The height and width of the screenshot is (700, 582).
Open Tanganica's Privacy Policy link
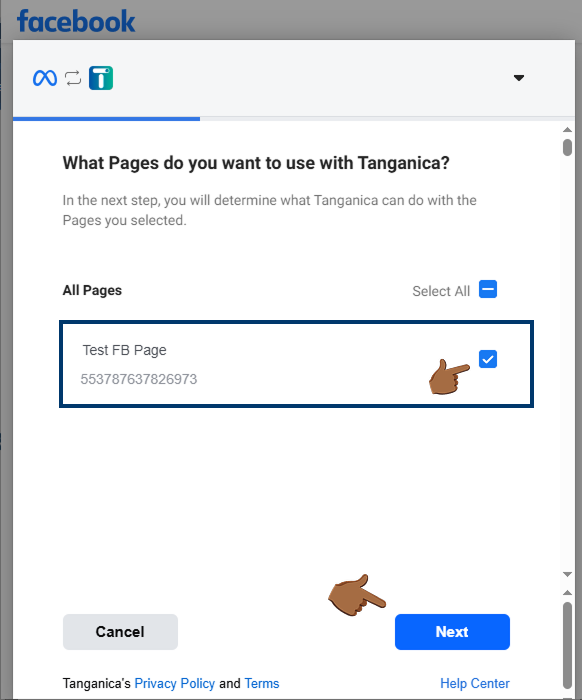coord(175,683)
